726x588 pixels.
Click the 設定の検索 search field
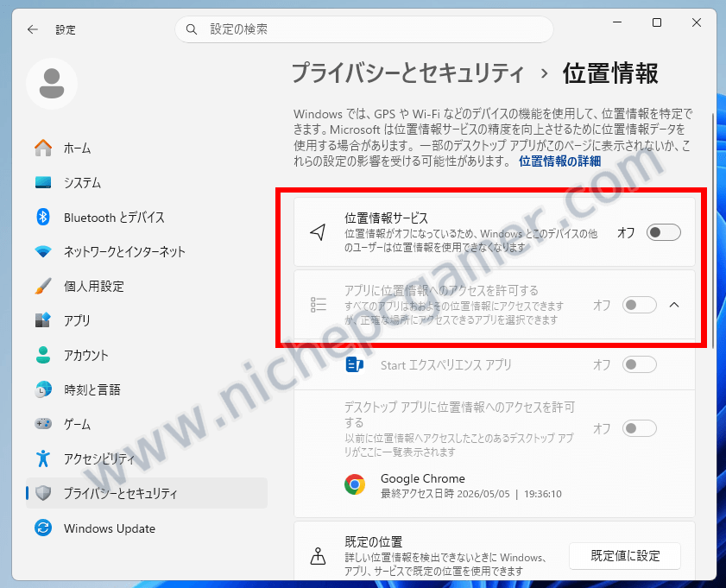[364, 29]
